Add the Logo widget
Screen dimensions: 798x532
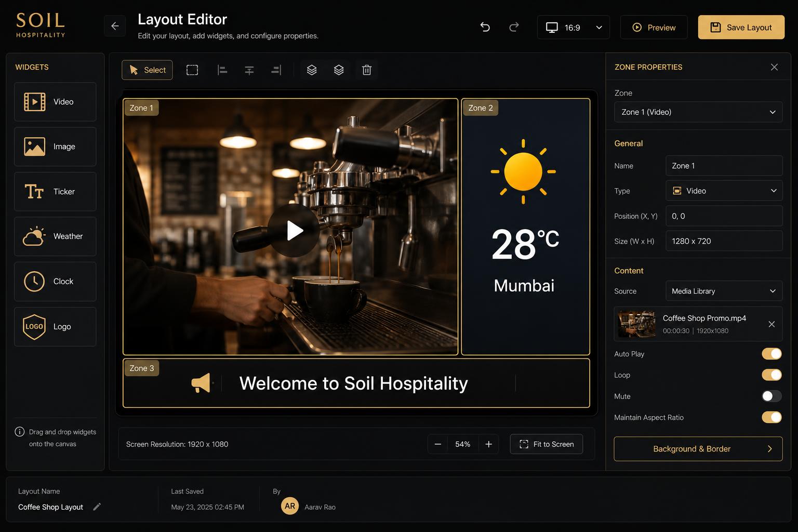coord(55,327)
